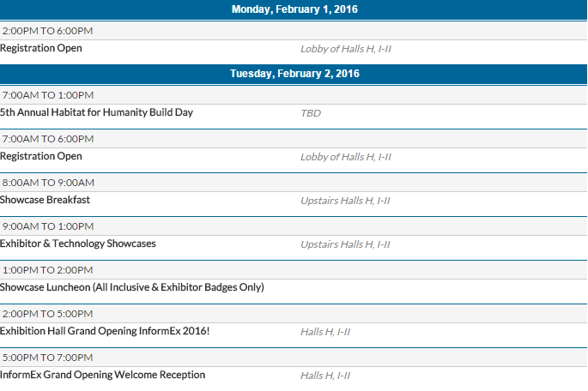Screen dimensions: 588x391
Task: Open Exhibition Hall Grand Opening InformEx 2016!
Action: [x=105, y=331]
